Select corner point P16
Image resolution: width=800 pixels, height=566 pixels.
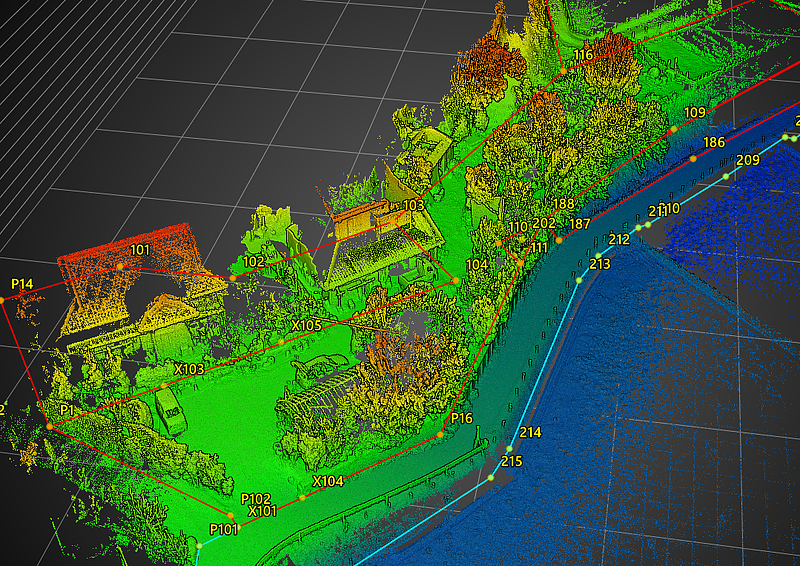pos(441,435)
